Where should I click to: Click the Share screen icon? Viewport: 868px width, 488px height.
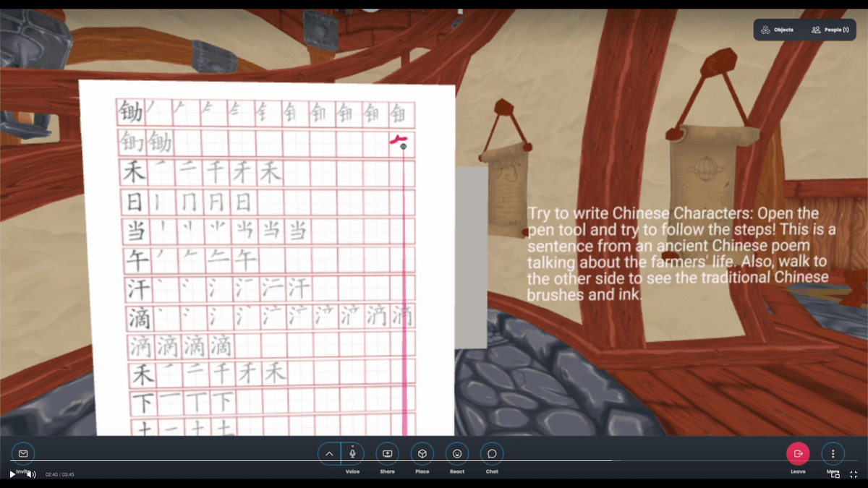(387, 453)
